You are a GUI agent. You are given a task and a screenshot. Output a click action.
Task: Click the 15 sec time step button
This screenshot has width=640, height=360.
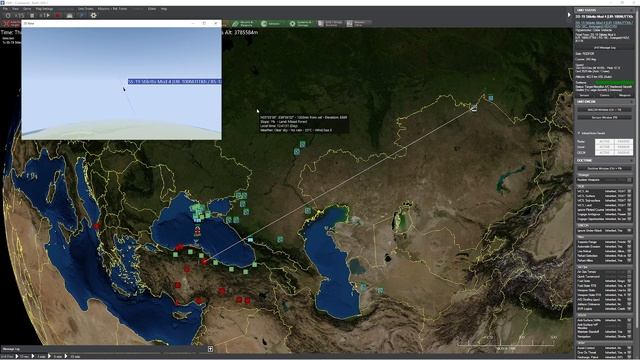pos(24,356)
